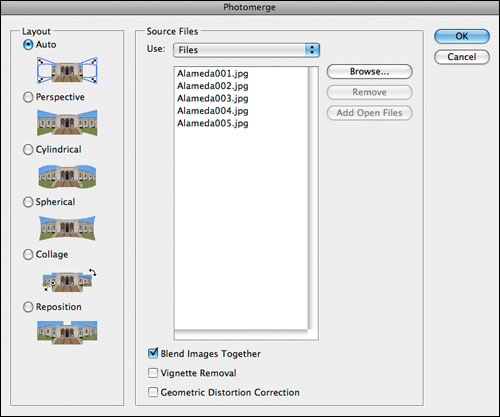
Task: Click the Cancel button
Action: (462, 57)
